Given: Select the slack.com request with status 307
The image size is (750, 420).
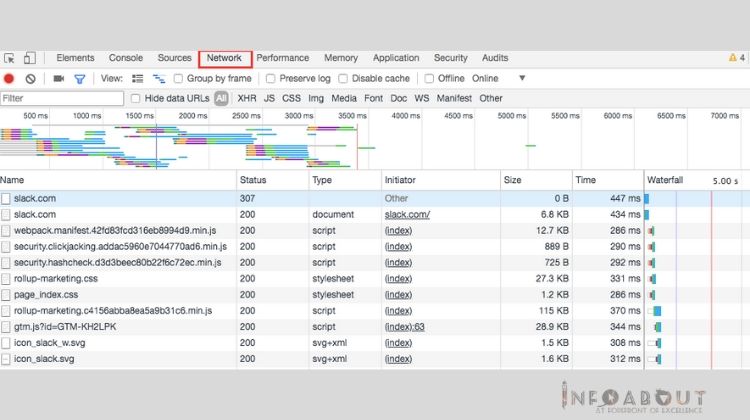Looking at the screenshot, I should click(x=375, y=199).
